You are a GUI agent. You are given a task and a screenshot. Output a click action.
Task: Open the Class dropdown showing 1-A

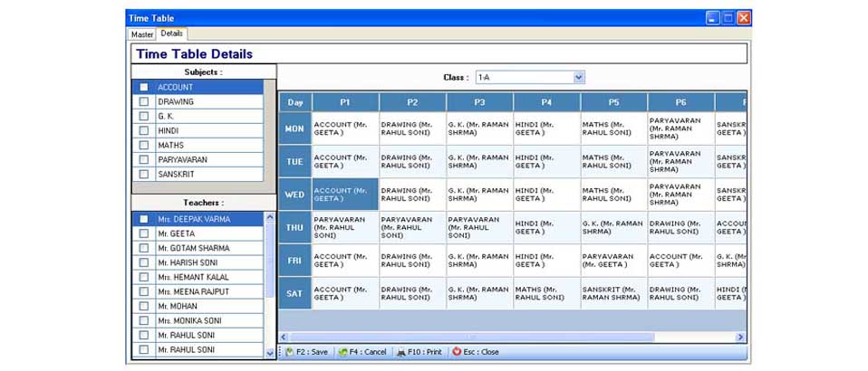click(x=579, y=78)
